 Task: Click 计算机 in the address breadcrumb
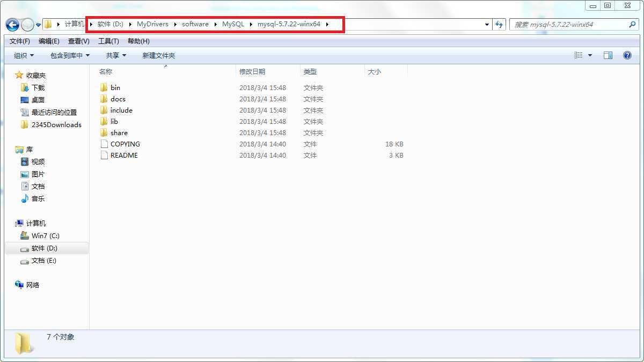coord(75,24)
